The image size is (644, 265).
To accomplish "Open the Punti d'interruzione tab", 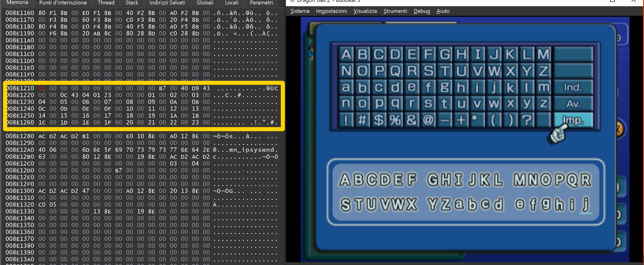I will pos(63,3).
